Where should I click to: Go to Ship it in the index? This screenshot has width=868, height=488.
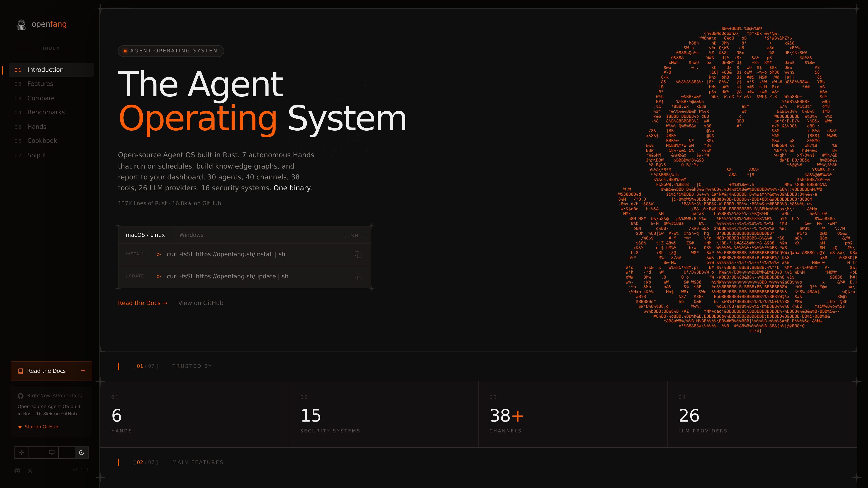click(x=52, y=155)
